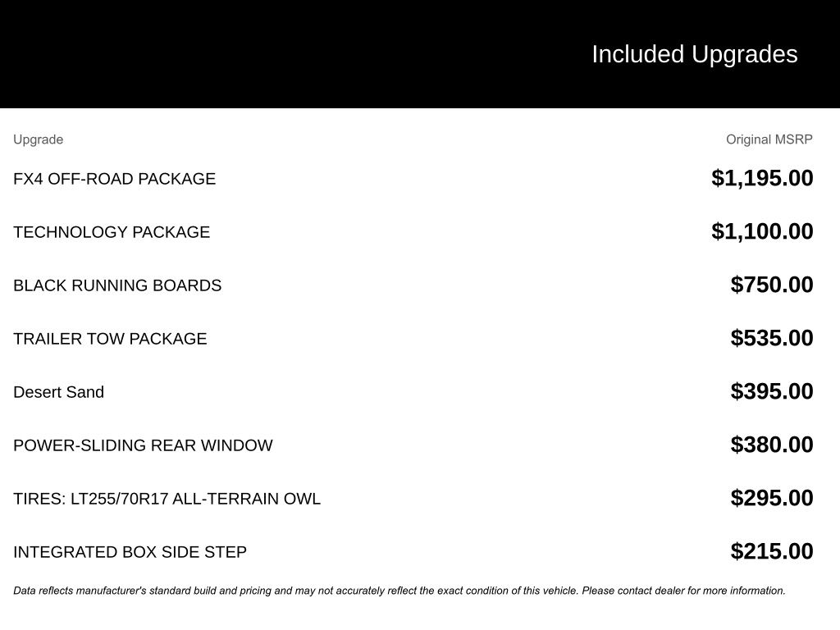The height and width of the screenshot is (630, 840).
Task: Click the $395.00 price value
Action: pyautogui.click(x=772, y=391)
